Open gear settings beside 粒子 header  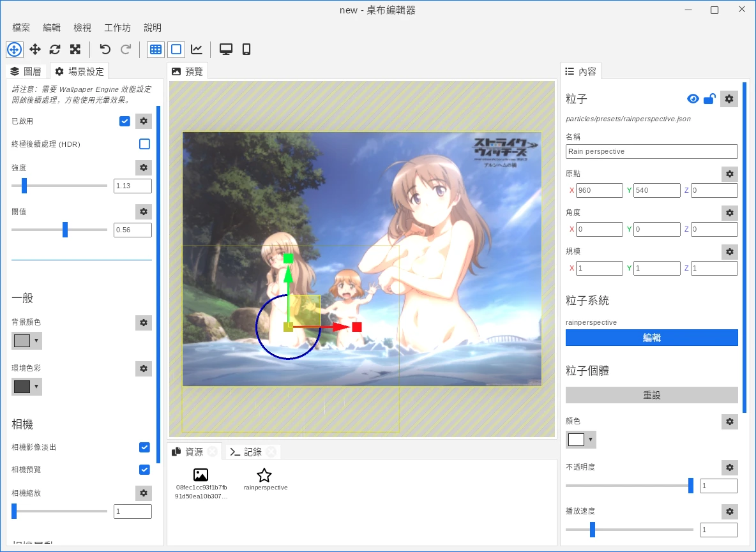pos(729,99)
